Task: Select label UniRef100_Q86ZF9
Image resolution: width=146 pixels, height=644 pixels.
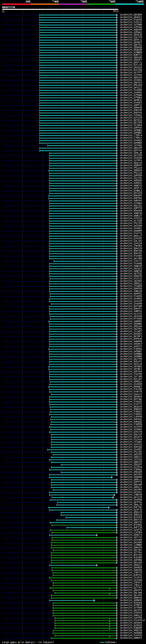Action: (x=131, y=590)
